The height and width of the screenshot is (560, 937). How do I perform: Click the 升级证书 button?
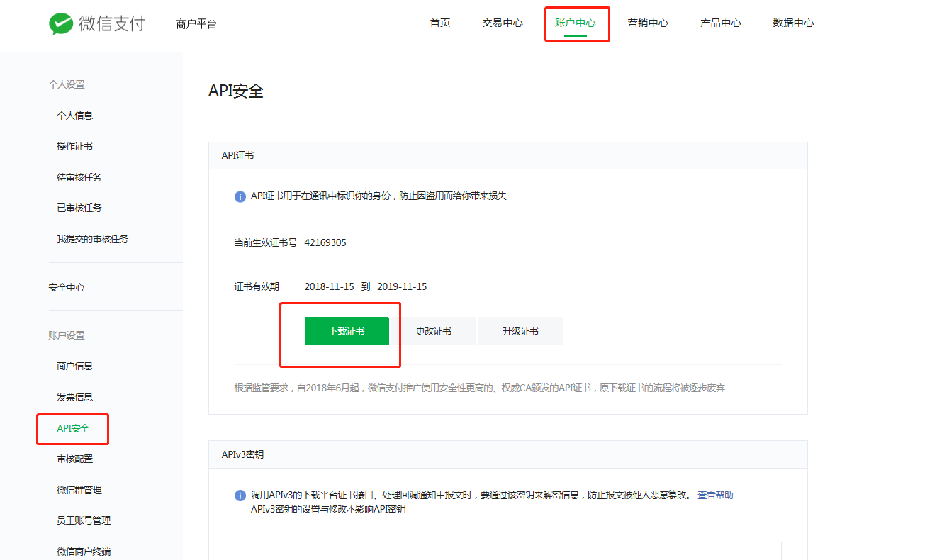coord(520,331)
